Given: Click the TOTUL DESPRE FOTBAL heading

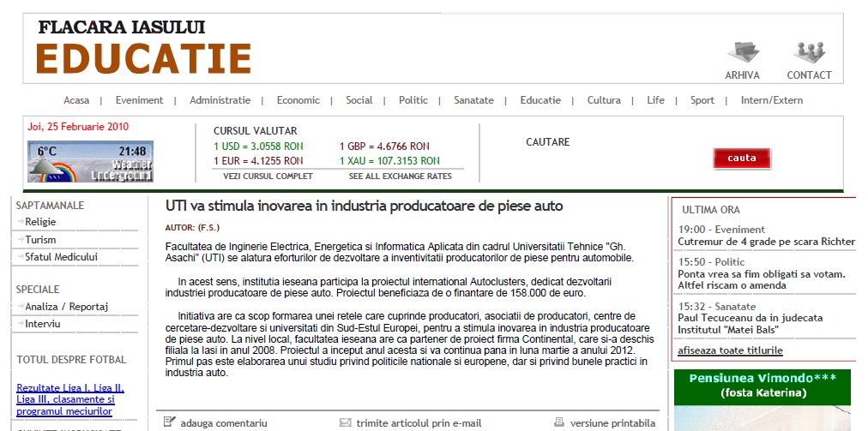Looking at the screenshot, I should [x=71, y=360].
